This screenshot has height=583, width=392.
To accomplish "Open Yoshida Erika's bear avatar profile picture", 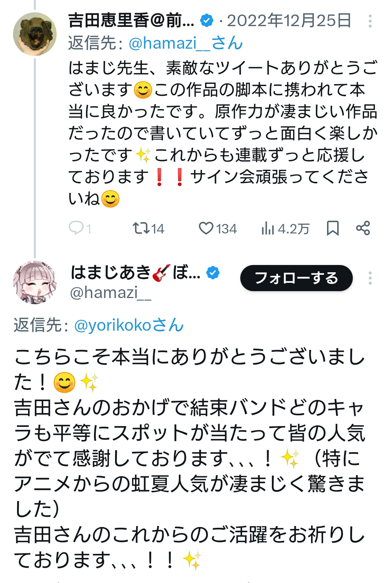I will 35,34.
